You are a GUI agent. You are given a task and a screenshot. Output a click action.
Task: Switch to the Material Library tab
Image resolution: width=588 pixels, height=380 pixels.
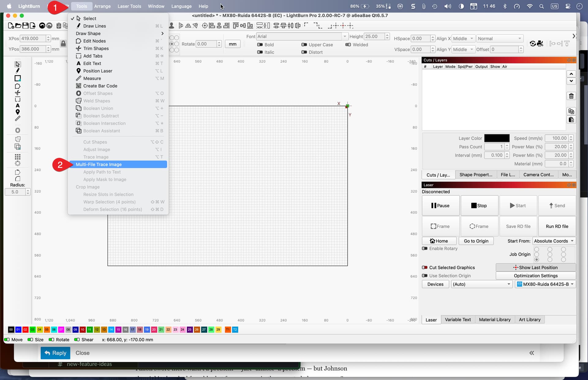(495, 320)
